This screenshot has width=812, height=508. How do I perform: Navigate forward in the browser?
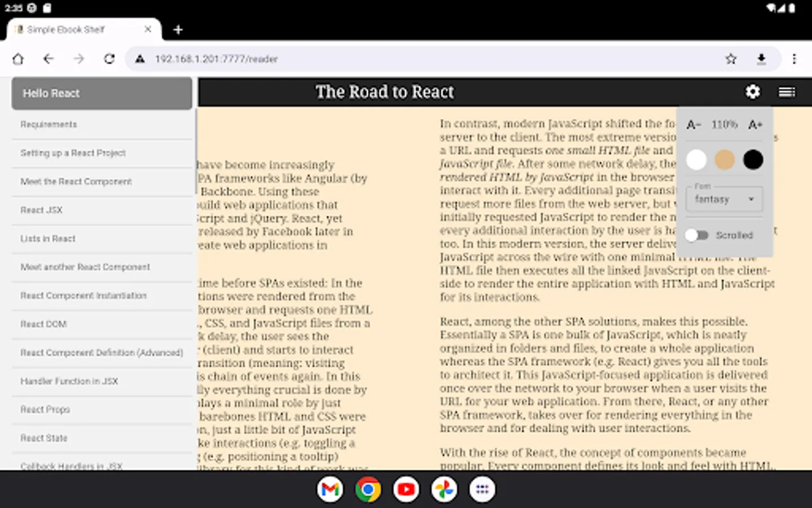[79, 59]
